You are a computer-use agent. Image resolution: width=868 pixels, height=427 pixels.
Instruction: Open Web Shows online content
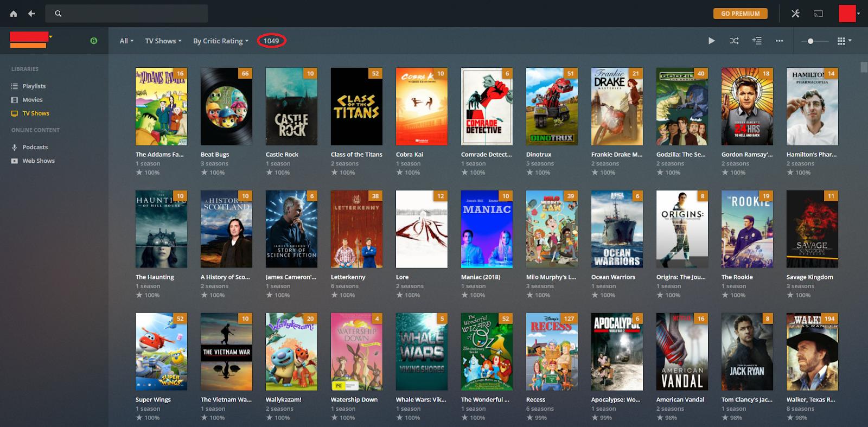point(38,161)
